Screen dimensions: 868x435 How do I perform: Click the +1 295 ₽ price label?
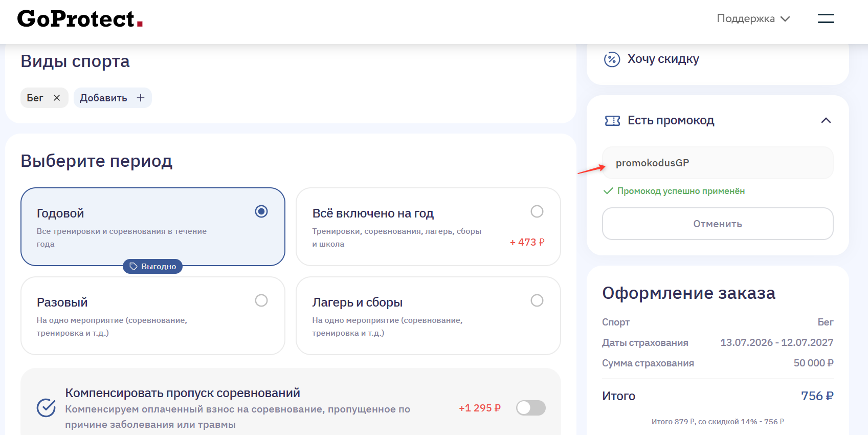point(479,408)
